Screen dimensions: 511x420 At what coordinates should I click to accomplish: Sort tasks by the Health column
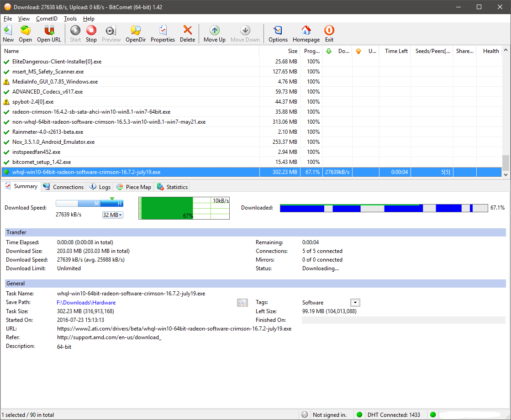click(489, 51)
